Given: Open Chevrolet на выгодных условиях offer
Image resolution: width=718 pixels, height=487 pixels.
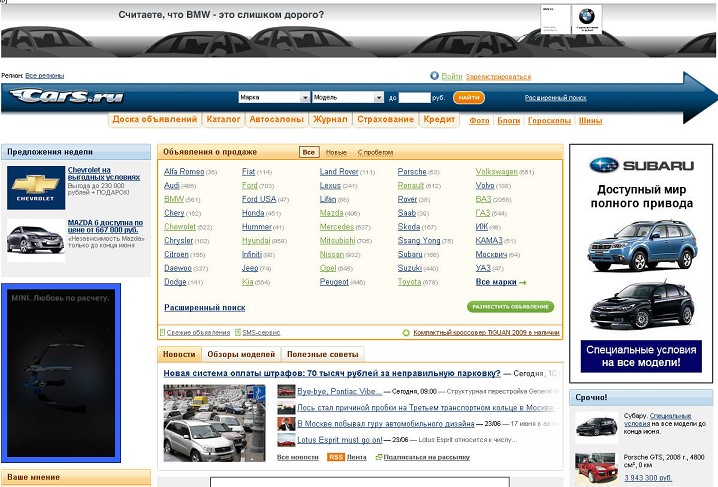Looking at the screenshot, I should tap(103, 173).
